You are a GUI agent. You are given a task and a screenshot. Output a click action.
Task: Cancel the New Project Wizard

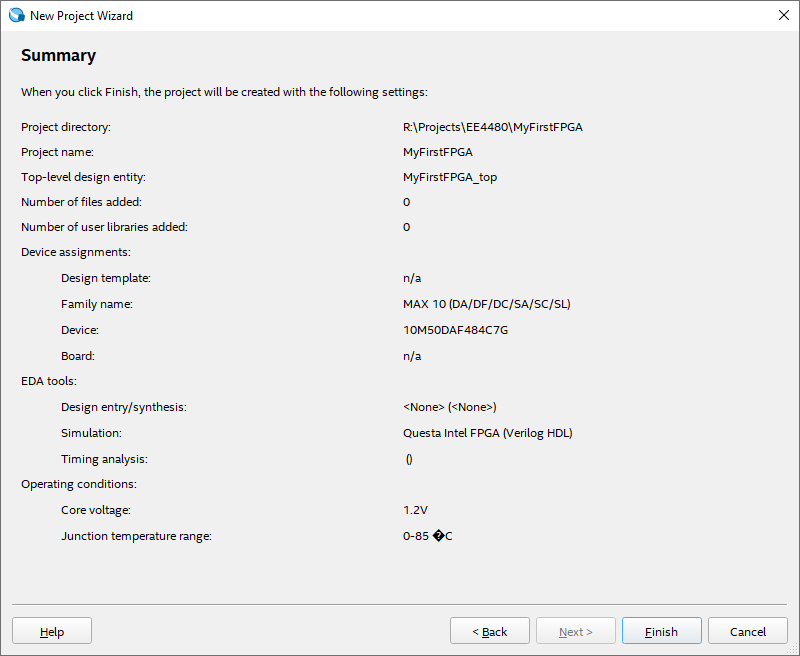(x=747, y=631)
